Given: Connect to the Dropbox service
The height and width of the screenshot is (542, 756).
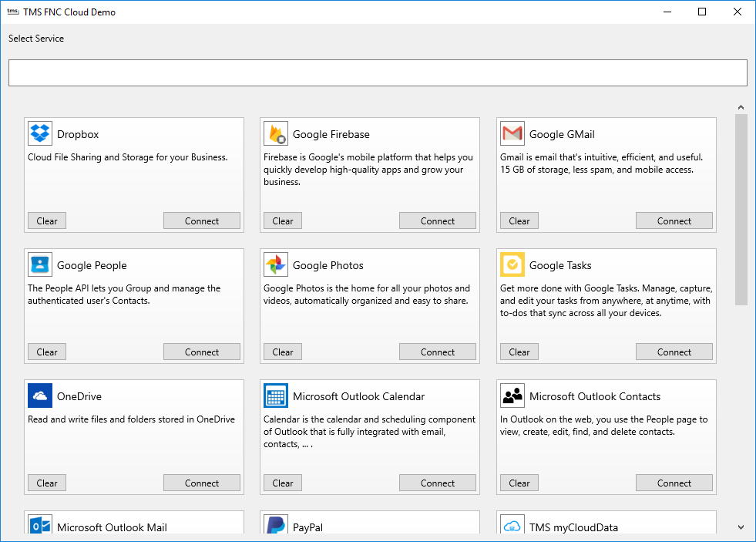Looking at the screenshot, I should 202,221.
